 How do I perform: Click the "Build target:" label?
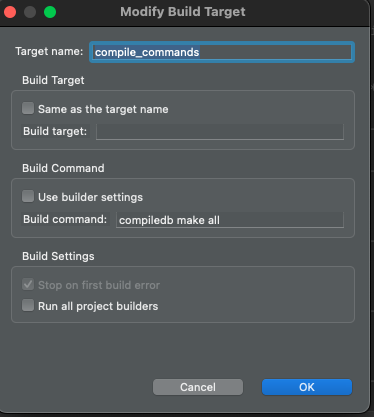[x=55, y=131]
